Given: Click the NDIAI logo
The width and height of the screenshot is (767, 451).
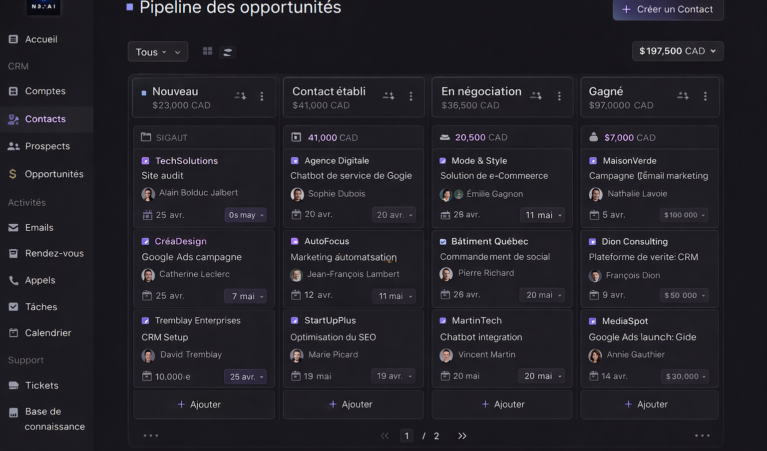Looking at the screenshot, I should 43,7.
